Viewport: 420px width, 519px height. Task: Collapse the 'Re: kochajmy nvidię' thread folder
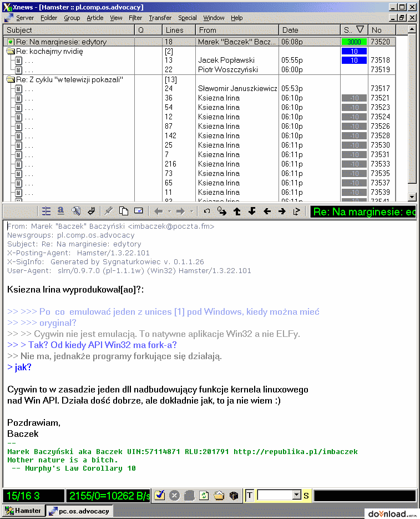point(11,51)
